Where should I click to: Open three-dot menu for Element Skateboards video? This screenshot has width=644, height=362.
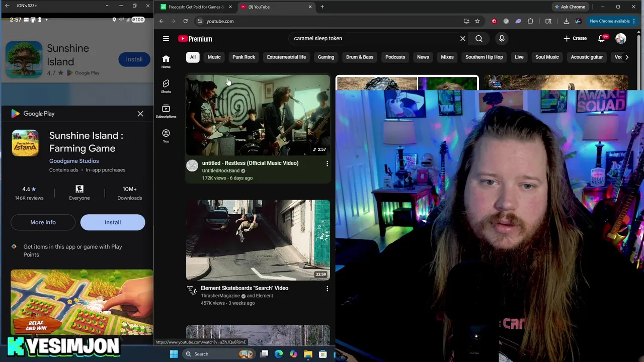327,289
